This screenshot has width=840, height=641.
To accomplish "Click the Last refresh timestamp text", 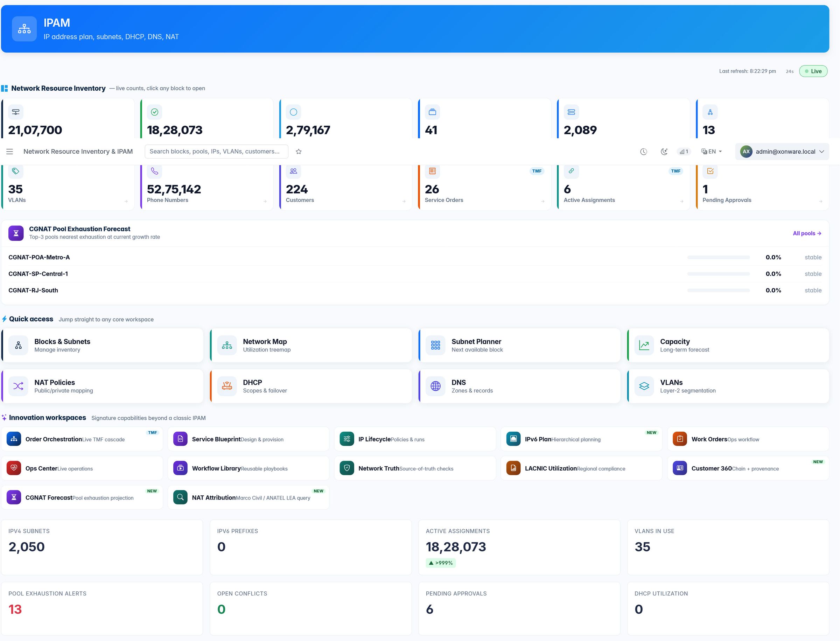I will tap(747, 71).
